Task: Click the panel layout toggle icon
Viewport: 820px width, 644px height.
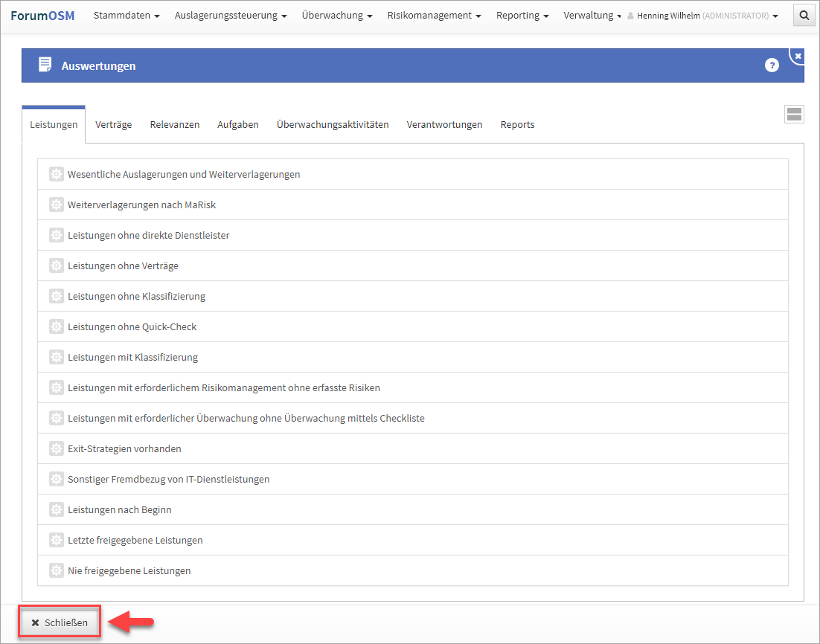Action: 794,114
